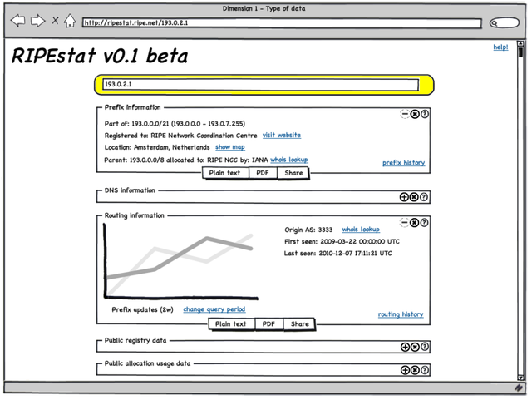The image size is (532, 400).
Task: Click the 193.0.2.1 query input field
Action: pos(260,85)
